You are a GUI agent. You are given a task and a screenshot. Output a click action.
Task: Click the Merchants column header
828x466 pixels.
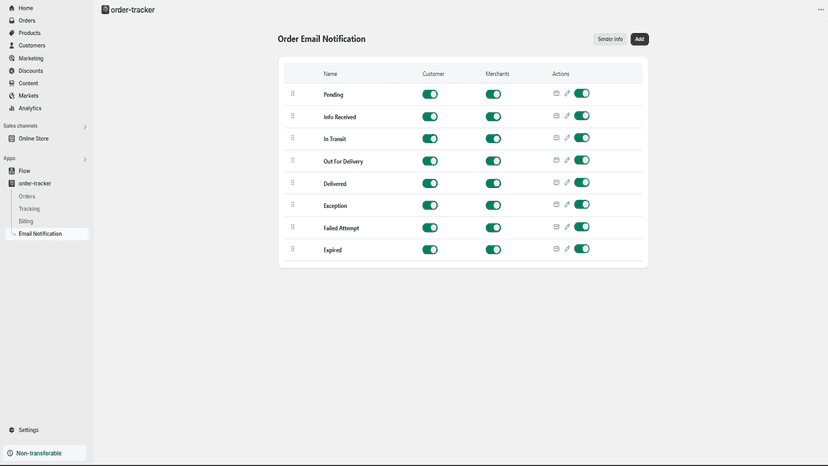(x=497, y=74)
